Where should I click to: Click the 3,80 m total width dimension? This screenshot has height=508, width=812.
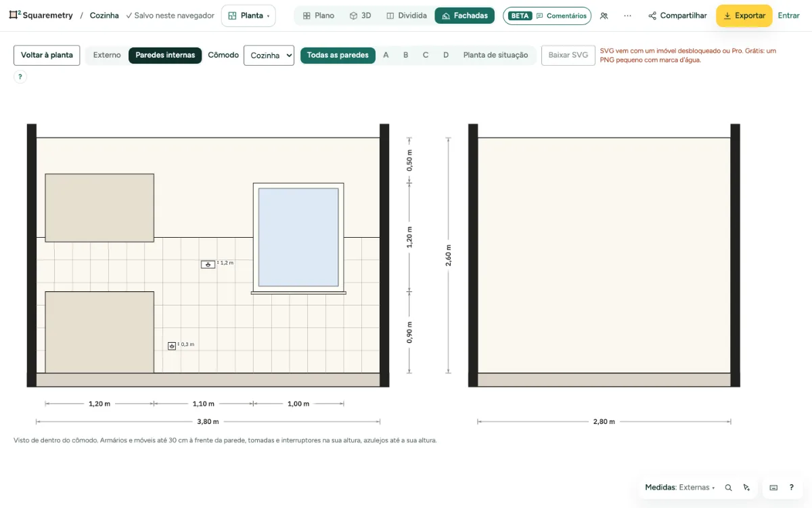(x=208, y=421)
